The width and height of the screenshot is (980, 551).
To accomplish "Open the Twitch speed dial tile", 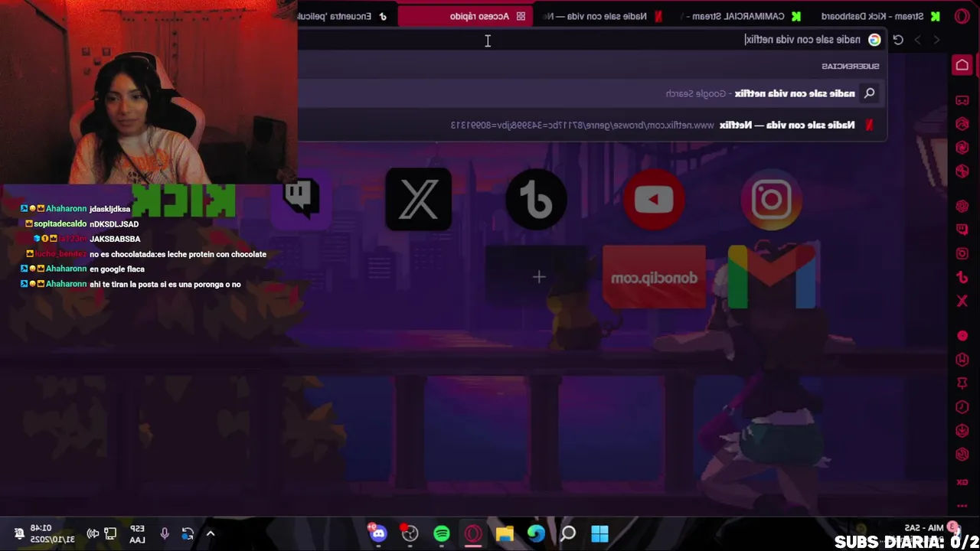I will coord(301,200).
